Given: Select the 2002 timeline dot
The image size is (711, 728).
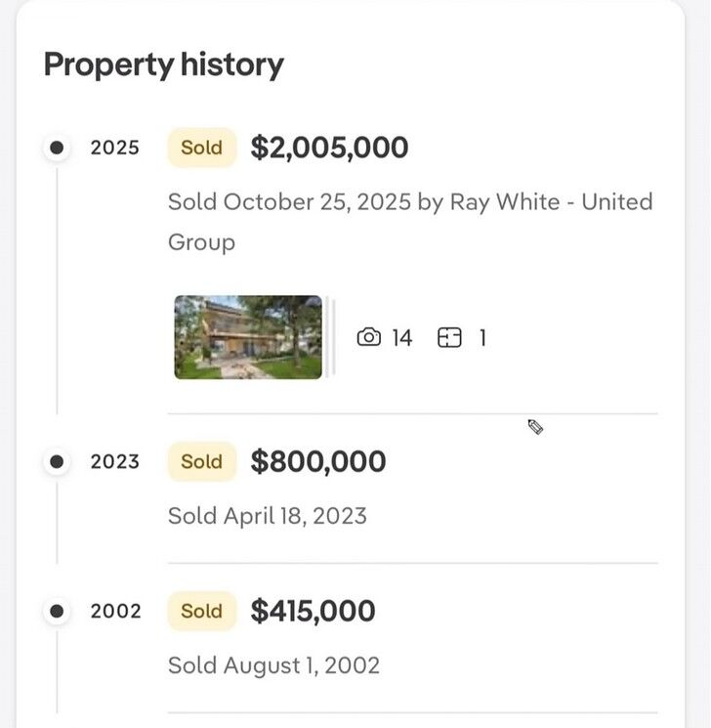Looking at the screenshot, I should click(57, 611).
